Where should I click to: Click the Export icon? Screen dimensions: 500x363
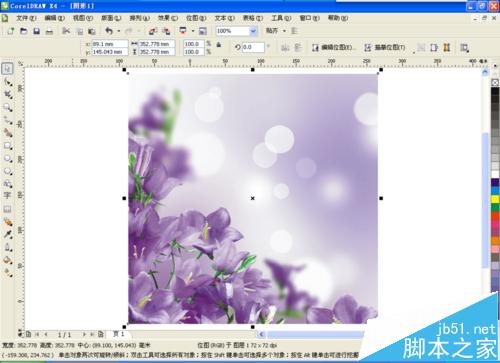click(166, 31)
